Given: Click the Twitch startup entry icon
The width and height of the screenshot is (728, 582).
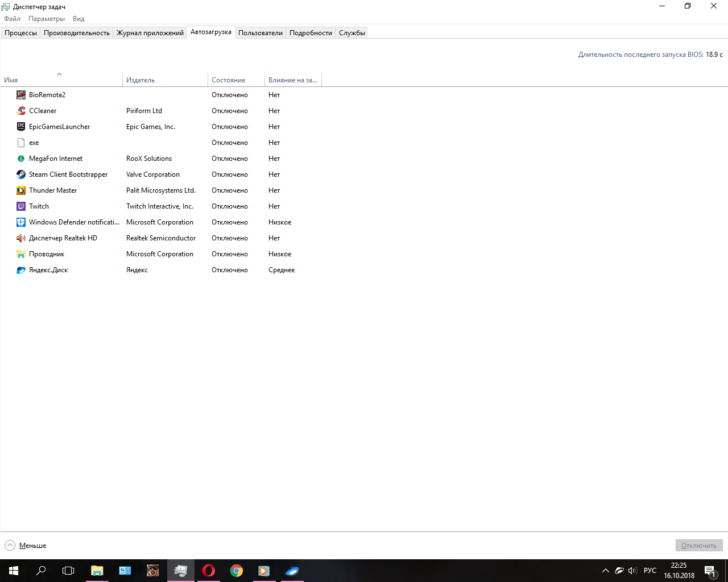Looking at the screenshot, I should pyautogui.click(x=21, y=206).
